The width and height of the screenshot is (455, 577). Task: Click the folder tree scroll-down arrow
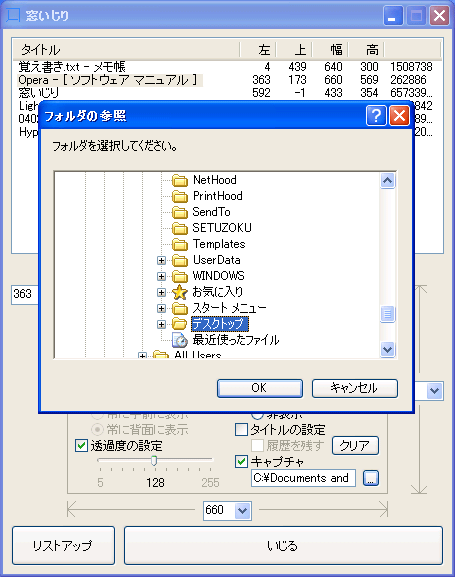pyautogui.click(x=387, y=349)
